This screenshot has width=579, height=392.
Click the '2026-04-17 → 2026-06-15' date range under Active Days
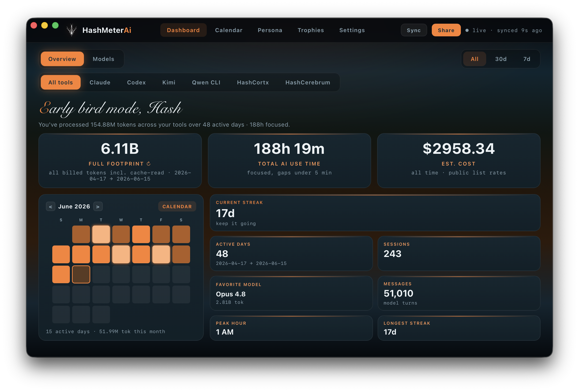251,264
